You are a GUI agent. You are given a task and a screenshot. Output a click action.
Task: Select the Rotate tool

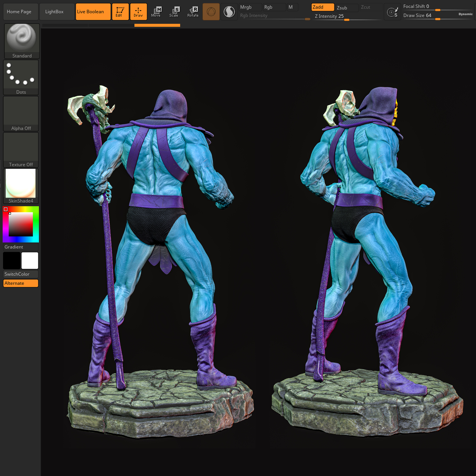193,12
